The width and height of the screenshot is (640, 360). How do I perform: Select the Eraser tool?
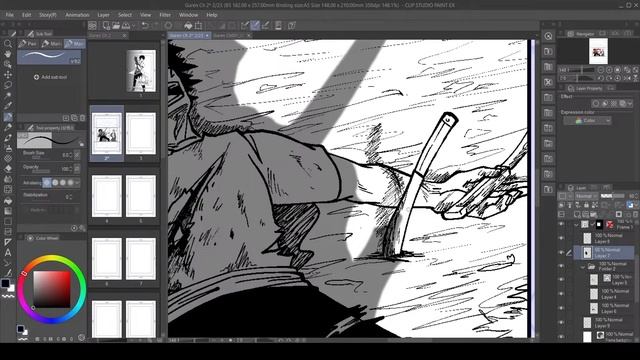[x=8, y=168]
